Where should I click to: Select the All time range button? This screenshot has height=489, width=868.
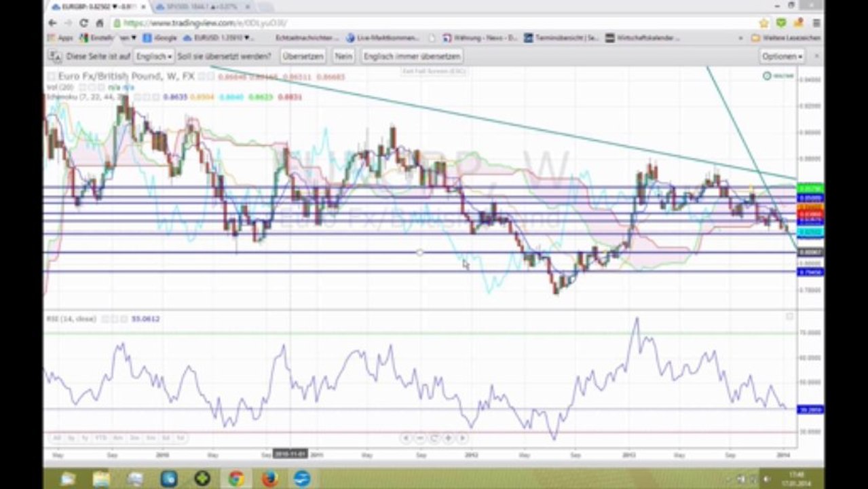point(57,438)
